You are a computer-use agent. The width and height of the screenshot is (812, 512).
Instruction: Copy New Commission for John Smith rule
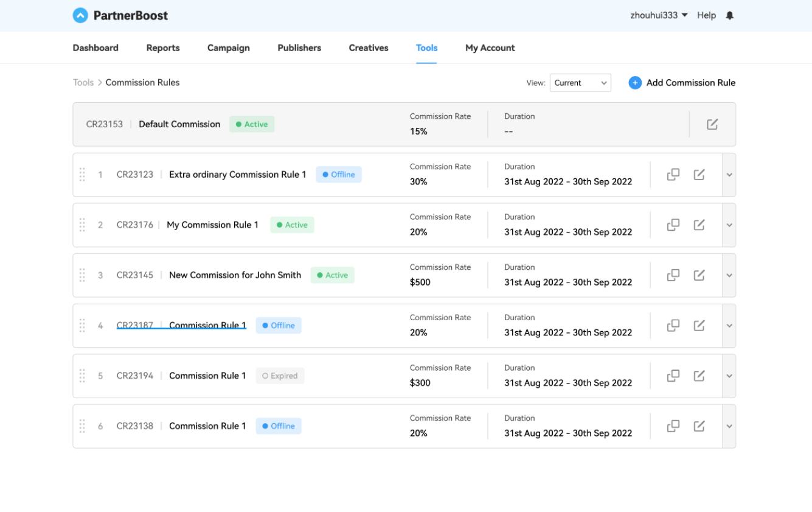click(x=673, y=275)
